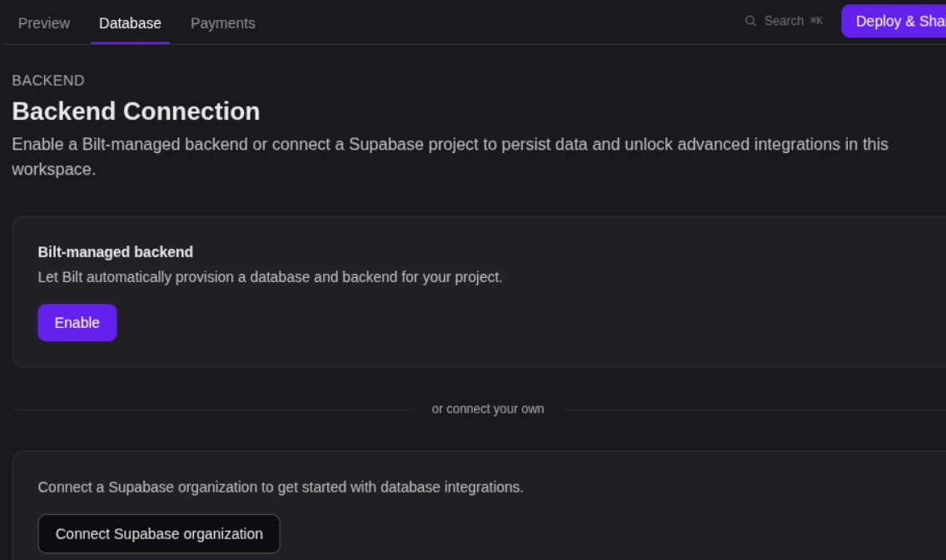Click the 'Enable a Bilt-managed backend' paragraph

(450, 156)
